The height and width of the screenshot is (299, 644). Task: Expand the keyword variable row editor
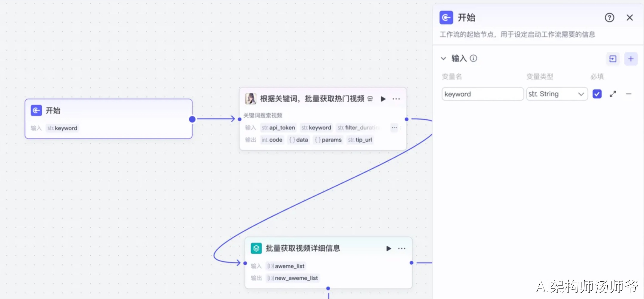pos(613,94)
